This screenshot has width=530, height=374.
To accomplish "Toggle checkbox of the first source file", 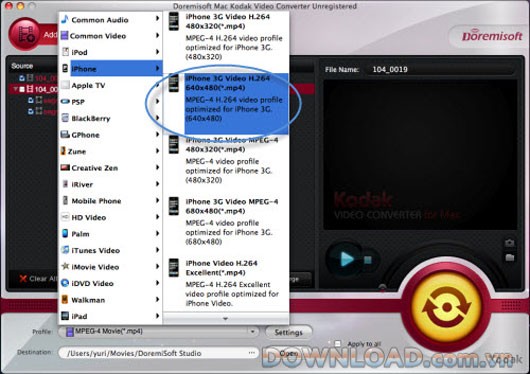I will [22, 78].
